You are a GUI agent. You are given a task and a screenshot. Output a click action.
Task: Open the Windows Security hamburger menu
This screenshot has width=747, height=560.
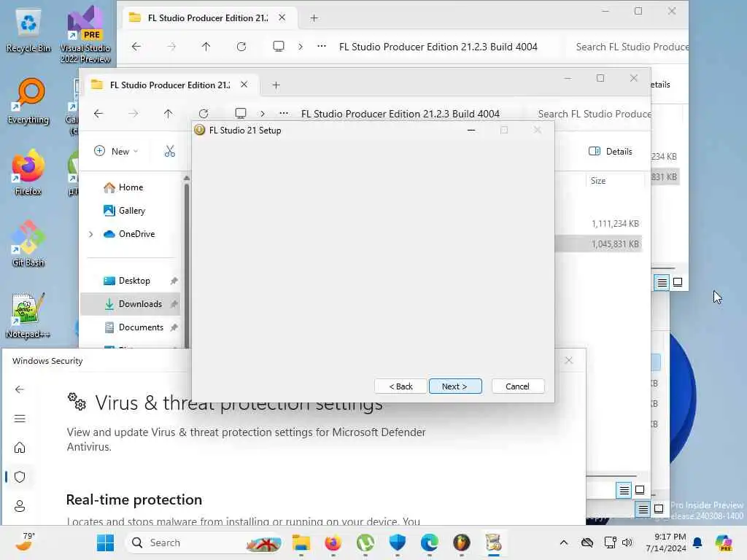coord(20,419)
